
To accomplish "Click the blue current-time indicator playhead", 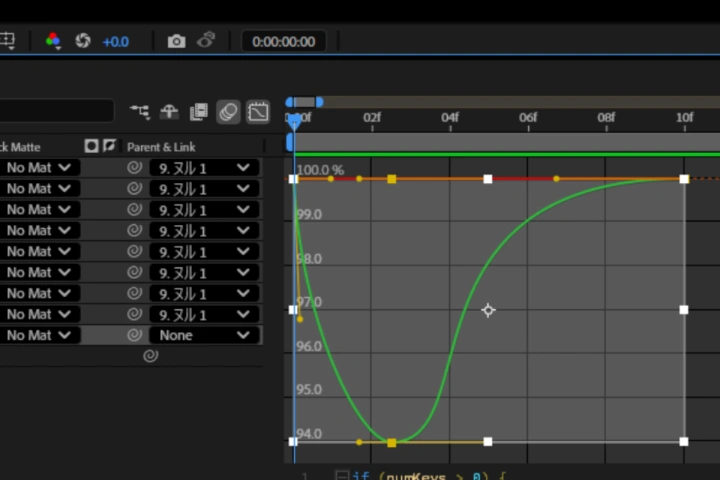I will point(294,121).
